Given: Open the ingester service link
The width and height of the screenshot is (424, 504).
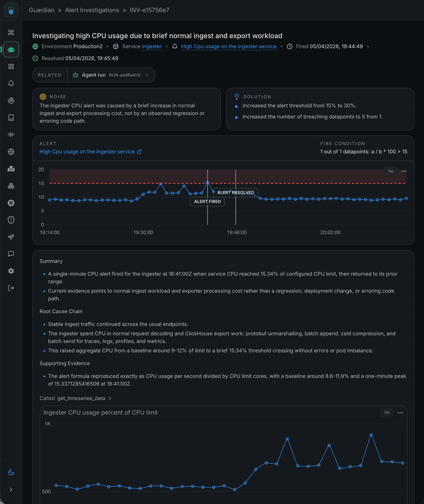Looking at the screenshot, I should 152,46.
